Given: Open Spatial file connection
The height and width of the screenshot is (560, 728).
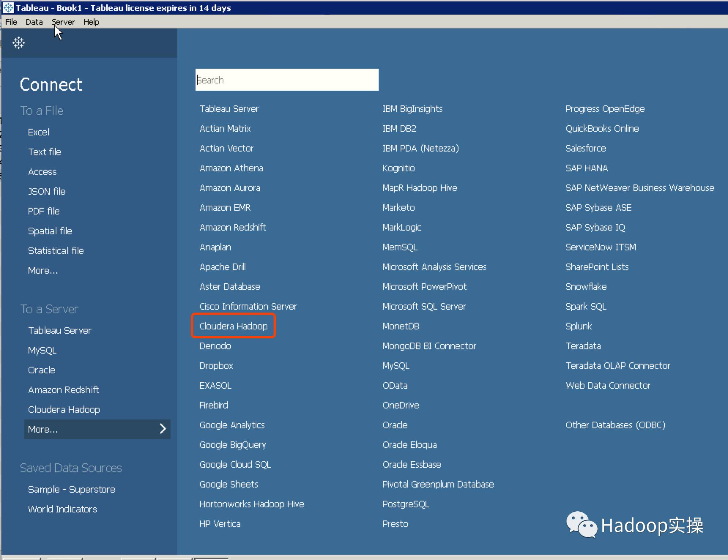Looking at the screenshot, I should (x=50, y=231).
